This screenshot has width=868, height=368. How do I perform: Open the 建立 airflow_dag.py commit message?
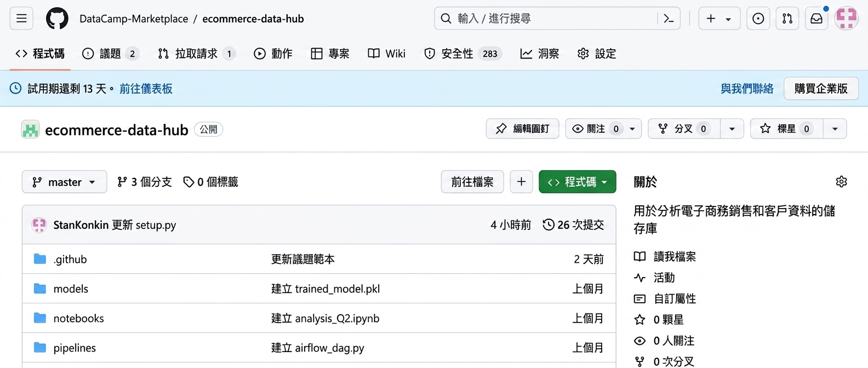318,348
